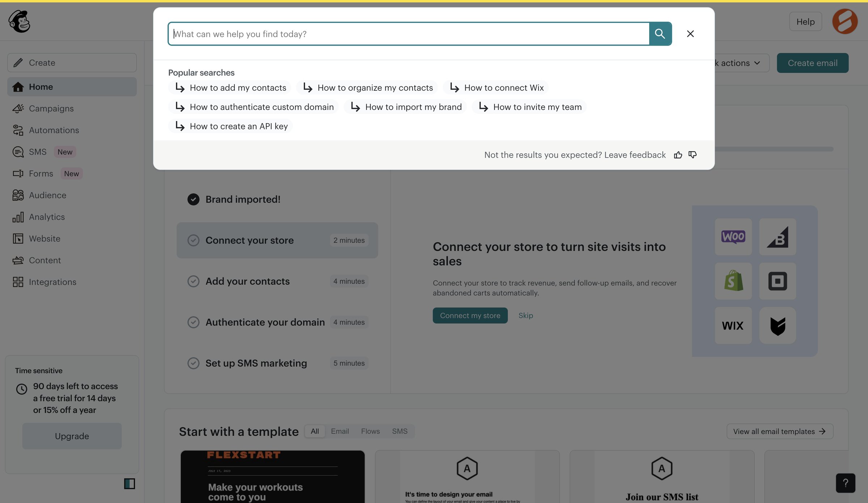Click the thumbs up feedback icon
Screen dimensions: 868x503
pos(678,155)
